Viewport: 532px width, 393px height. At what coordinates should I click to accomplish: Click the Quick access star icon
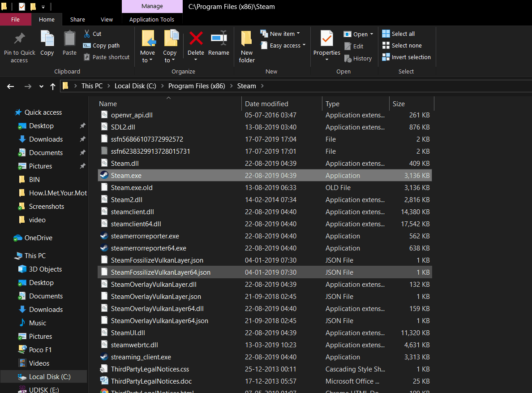pos(18,112)
